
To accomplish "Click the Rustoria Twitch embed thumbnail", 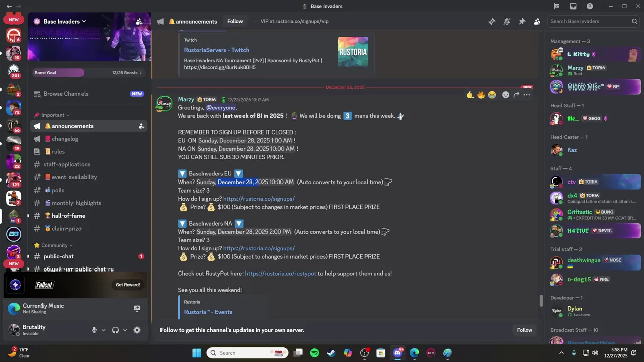I will pyautogui.click(x=353, y=52).
